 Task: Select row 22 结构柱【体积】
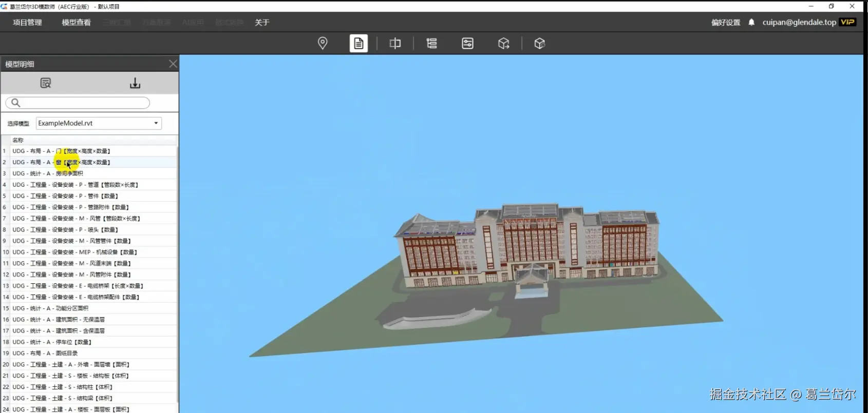point(89,387)
